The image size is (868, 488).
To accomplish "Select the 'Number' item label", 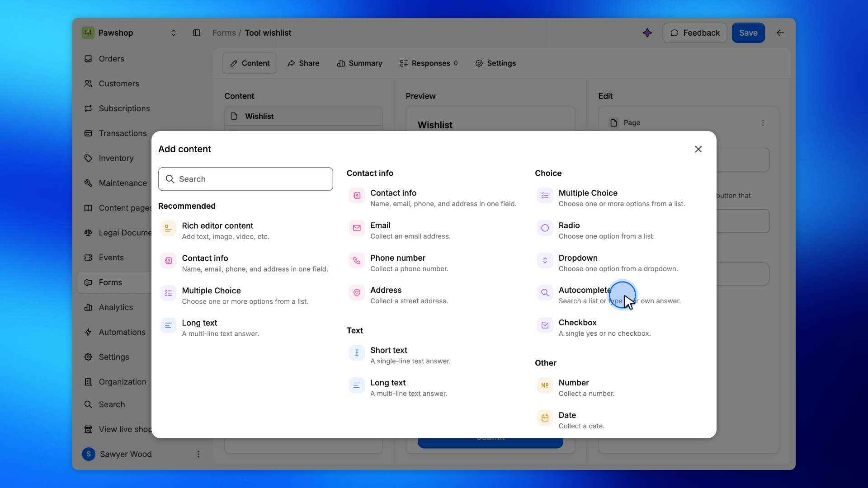I will click(x=574, y=383).
